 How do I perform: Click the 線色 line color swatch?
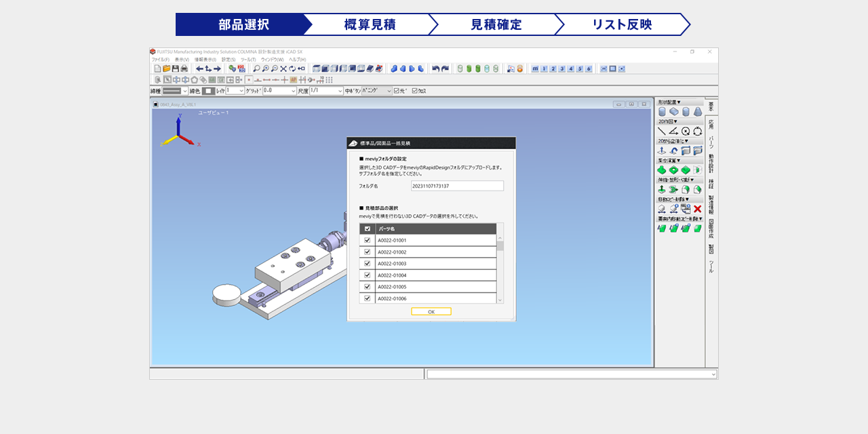(x=209, y=91)
